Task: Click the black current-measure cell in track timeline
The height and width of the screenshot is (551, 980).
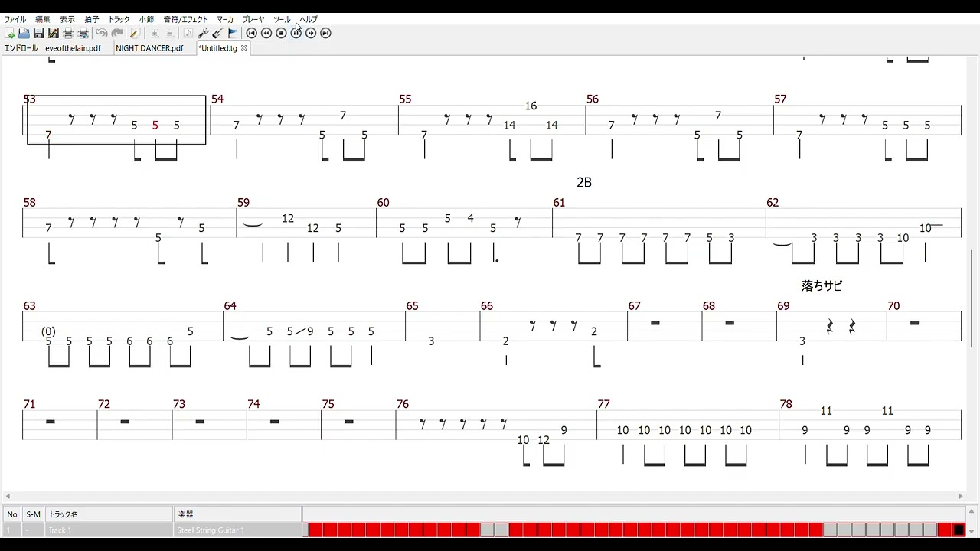Action: click(x=959, y=530)
